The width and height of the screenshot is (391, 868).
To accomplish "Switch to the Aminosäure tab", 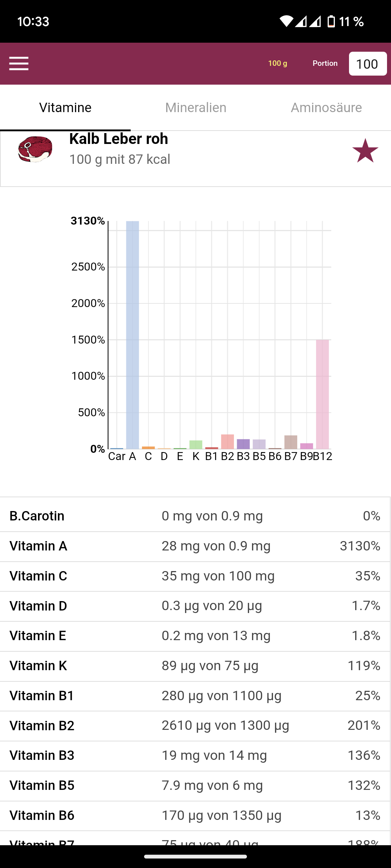I will pos(326,107).
